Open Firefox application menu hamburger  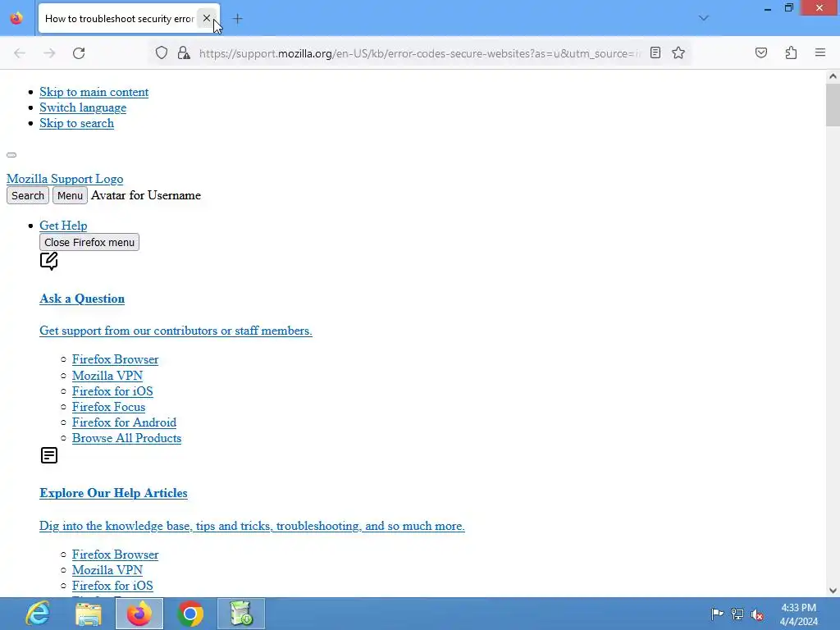tap(820, 52)
